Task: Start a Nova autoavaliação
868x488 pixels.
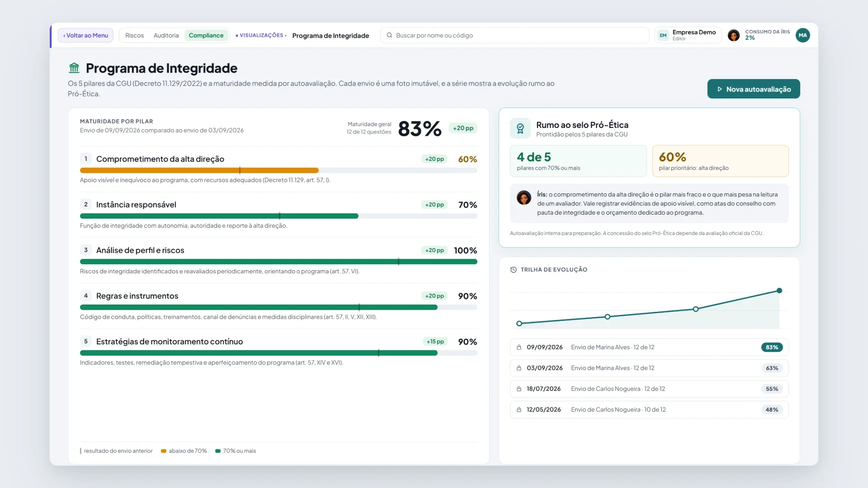Action: click(x=753, y=89)
